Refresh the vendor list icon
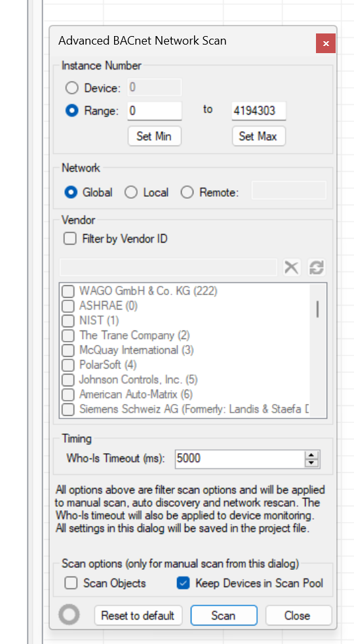354x644 pixels. (x=317, y=268)
